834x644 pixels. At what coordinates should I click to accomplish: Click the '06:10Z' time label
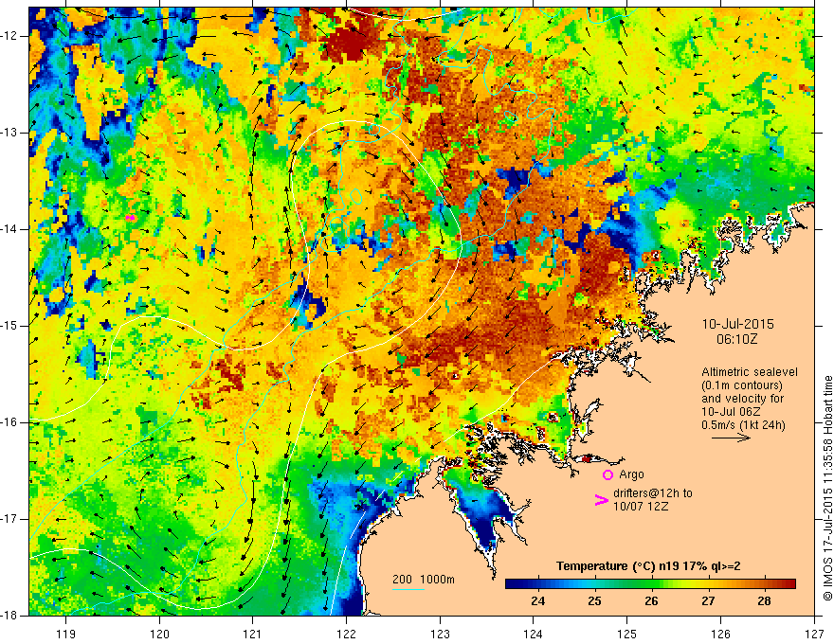pos(736,338)
